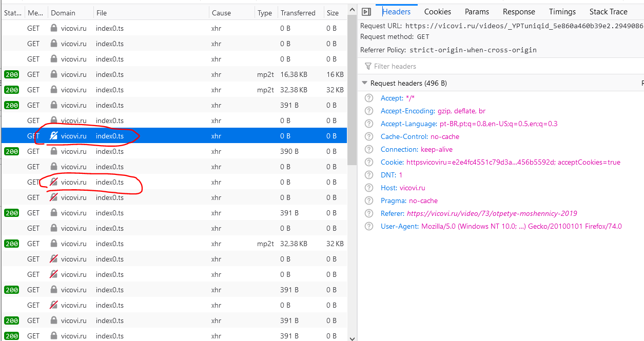
Task: Open help icon beside Host header
Action: [x=368, y=188]
